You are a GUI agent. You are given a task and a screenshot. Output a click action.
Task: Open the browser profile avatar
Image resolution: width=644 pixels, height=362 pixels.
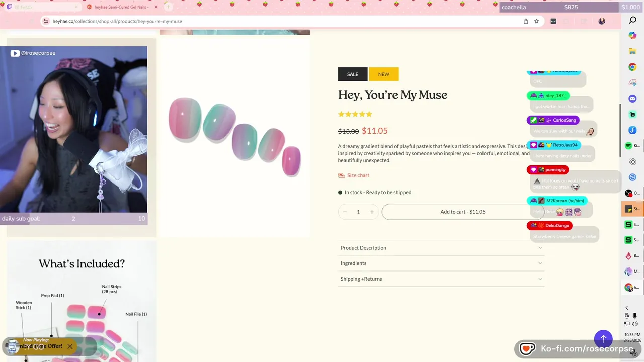point(602,21)
